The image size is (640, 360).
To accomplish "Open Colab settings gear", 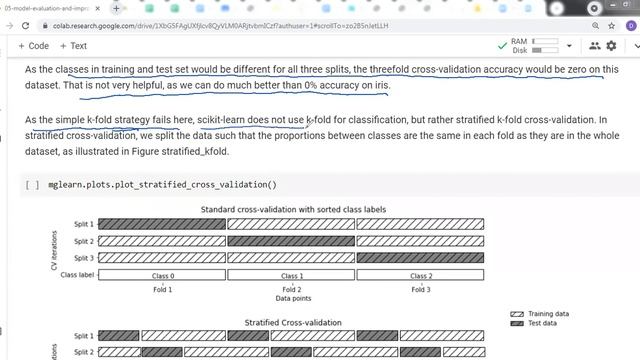I will (611, 46).
